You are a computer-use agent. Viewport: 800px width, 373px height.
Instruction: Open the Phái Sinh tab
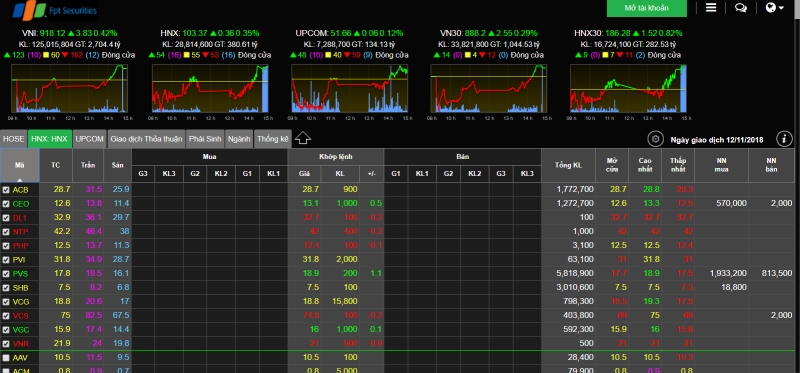205,139
